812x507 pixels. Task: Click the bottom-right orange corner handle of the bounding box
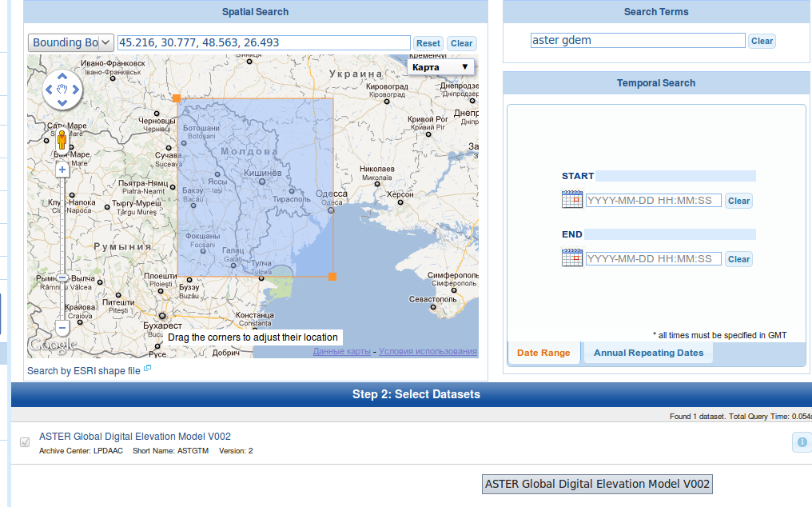(x=332, y=277)
